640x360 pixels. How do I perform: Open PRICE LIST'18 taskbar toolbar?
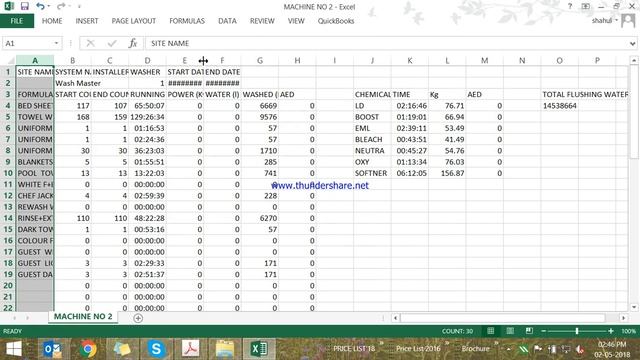click(354, 349)
